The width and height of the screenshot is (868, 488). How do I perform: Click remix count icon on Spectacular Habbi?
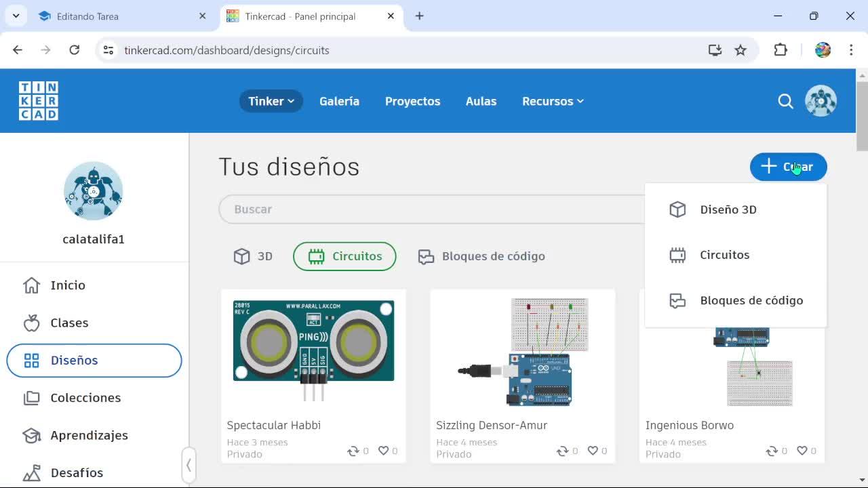coord(353,451)
